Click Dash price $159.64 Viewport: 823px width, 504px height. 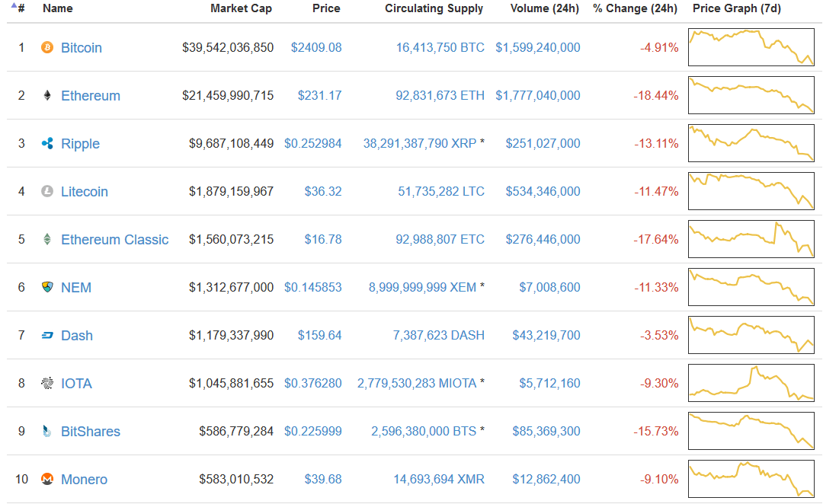click(x=319, y=336)
